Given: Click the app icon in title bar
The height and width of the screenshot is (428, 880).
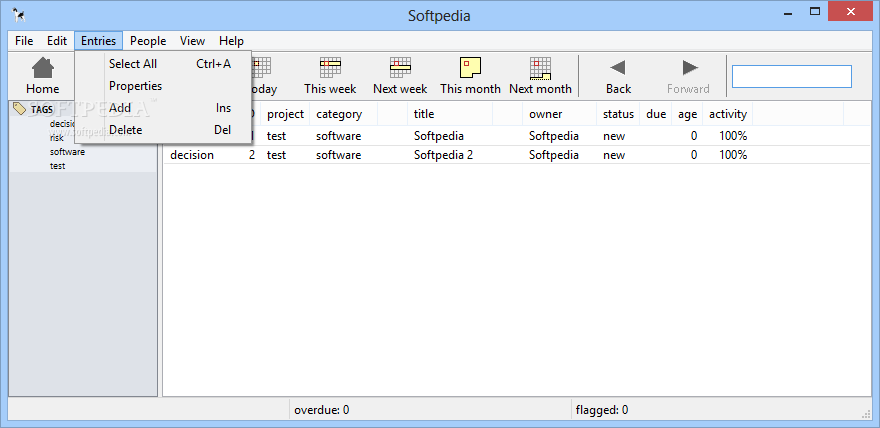Looking at the screenshot, I should [19, 15].
